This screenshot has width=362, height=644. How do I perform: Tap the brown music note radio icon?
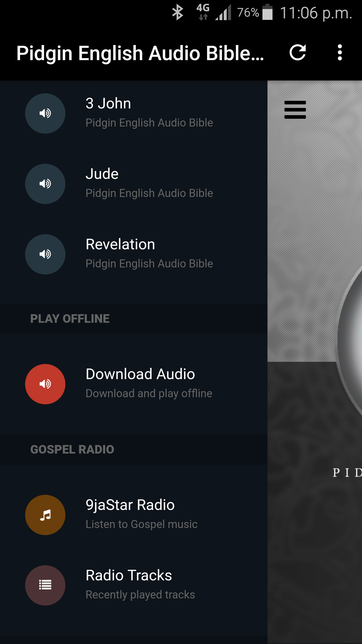45,515
